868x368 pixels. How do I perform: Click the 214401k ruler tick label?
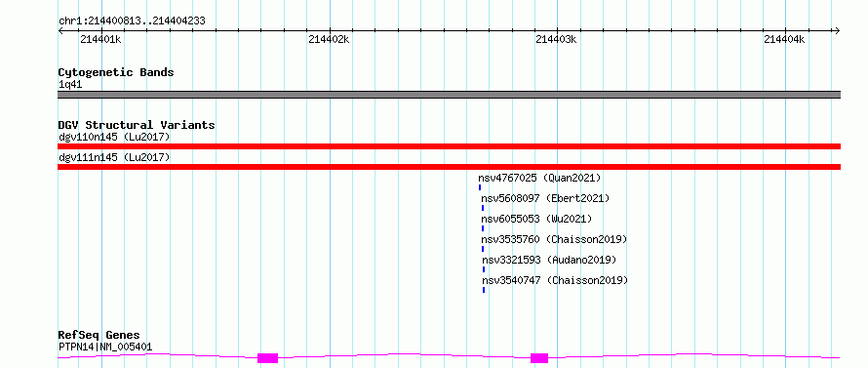100,39
